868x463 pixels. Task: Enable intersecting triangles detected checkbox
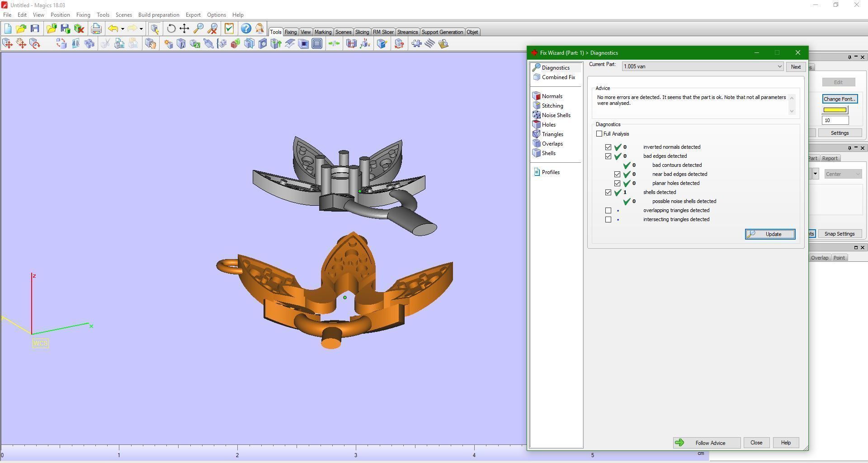pyautogui.click(x=609, y=220)
